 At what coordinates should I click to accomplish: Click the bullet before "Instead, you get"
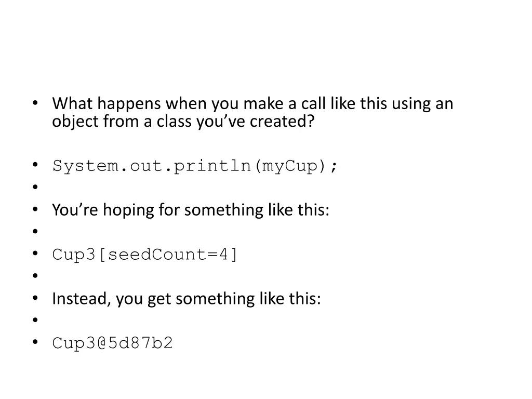35,298
